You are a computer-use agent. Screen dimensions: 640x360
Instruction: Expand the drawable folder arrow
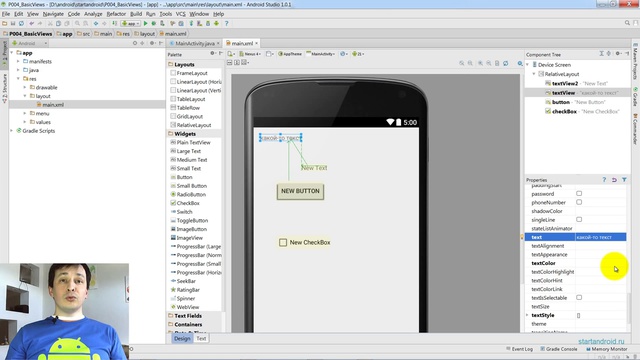click(x=25, y=87)
